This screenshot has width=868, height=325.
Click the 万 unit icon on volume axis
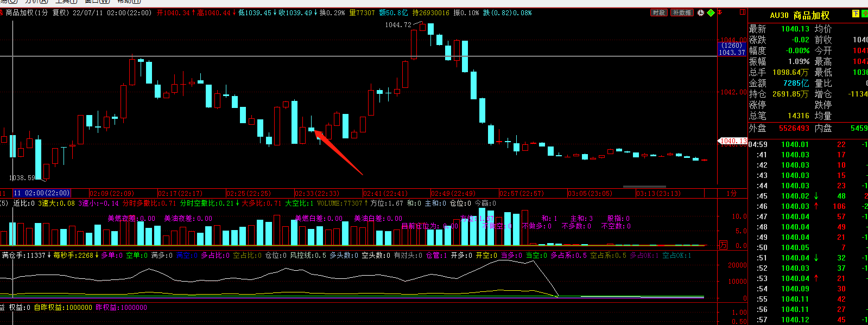pyautogui.click(x=723, y=245)
